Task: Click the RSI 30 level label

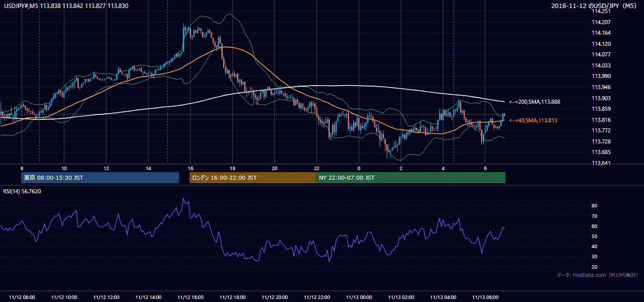Action: pos(594,257)
